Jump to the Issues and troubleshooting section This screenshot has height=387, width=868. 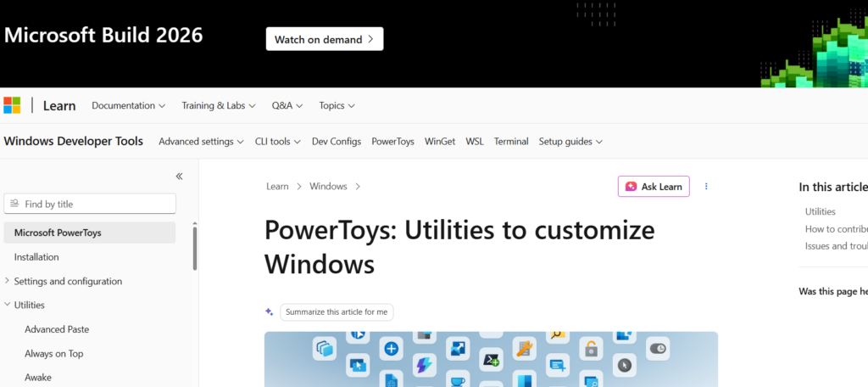coord(836,246)
